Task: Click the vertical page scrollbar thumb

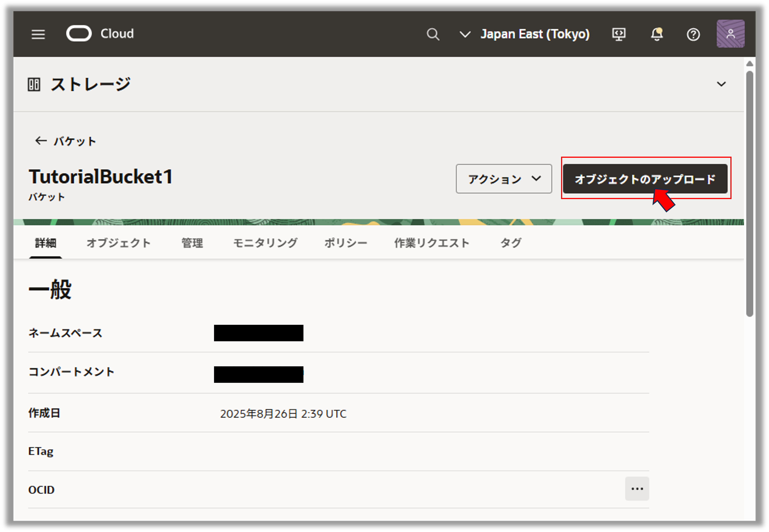Action: tap(749, 193)
